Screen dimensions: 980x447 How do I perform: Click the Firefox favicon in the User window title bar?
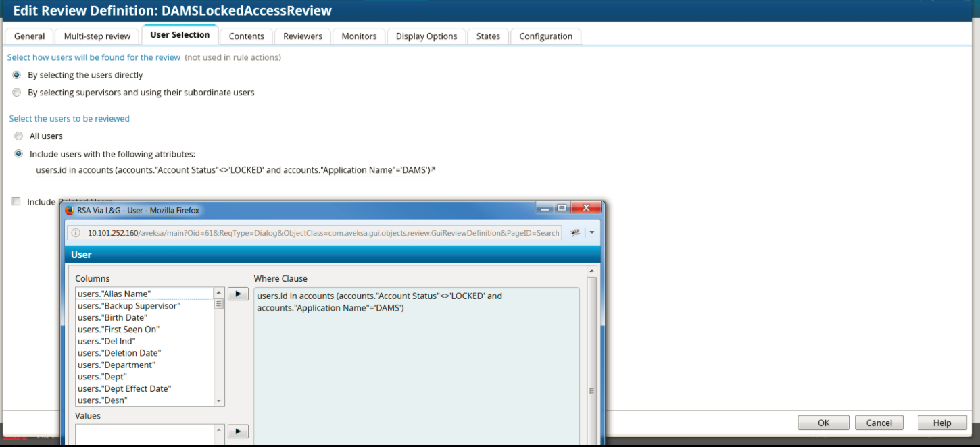pyautogui.click(x=68, y=210)
